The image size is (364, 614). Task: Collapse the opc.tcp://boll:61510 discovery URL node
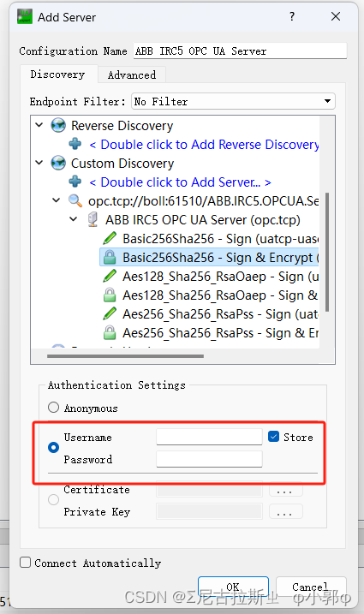tap(57, 200)
